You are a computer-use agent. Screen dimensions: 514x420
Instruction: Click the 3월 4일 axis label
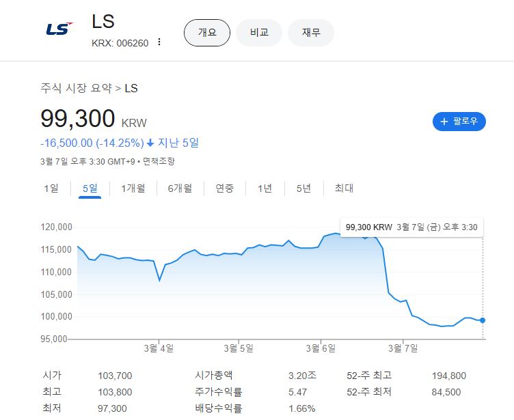point(159,348)
